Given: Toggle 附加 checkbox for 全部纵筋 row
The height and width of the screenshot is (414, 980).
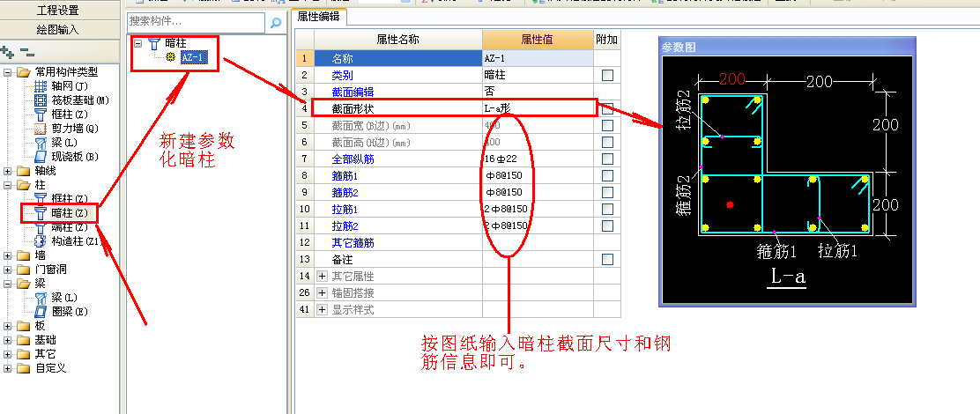Looking at the screenshot, I should pos(607,159).
